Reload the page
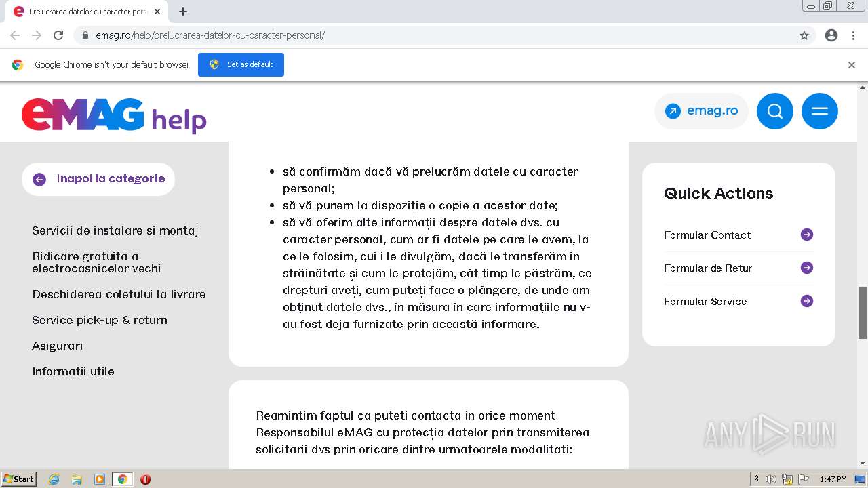Viewport: 868px width, 488px height. pyautogui.click(x=58, y=35)
